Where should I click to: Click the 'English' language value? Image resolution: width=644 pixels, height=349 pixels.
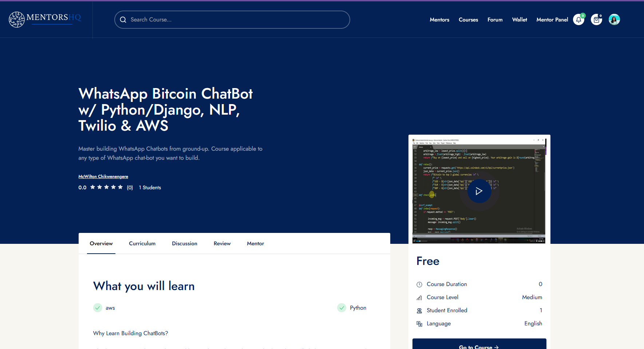[533, 324]
